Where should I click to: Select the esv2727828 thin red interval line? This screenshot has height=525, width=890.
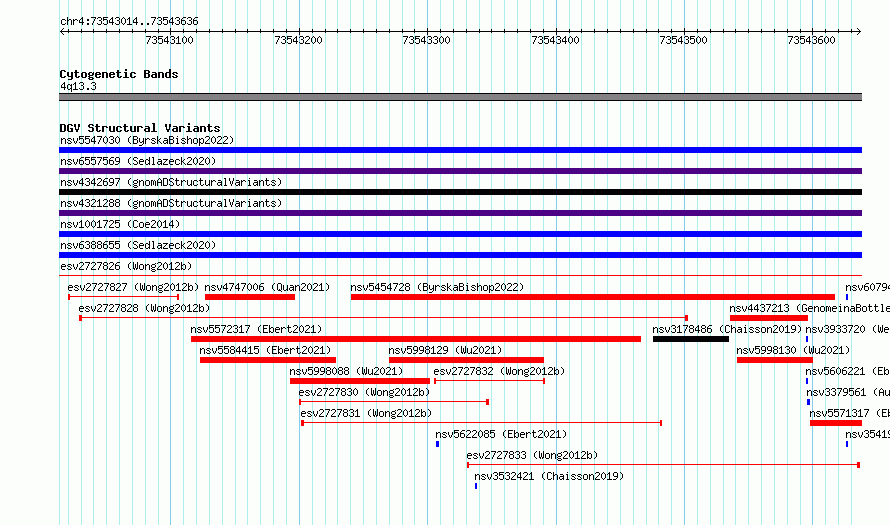383,318
